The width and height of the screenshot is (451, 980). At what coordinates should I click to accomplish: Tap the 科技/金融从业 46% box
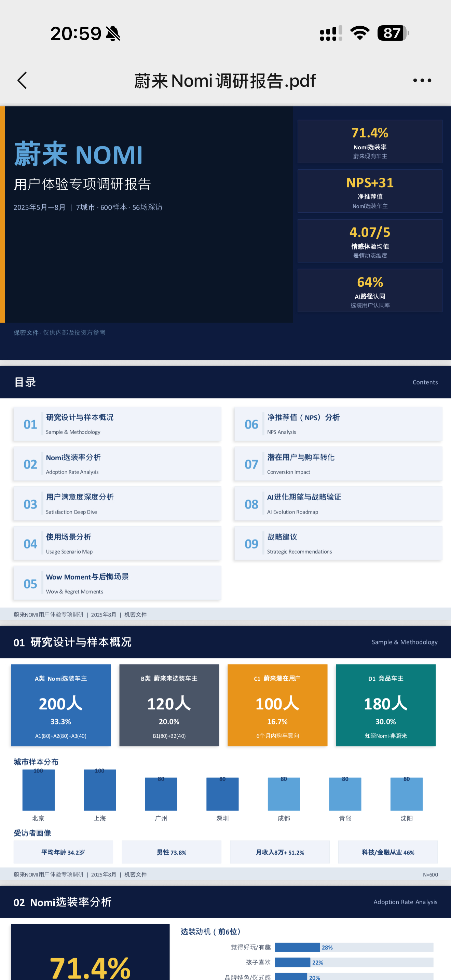coord(388,852)
